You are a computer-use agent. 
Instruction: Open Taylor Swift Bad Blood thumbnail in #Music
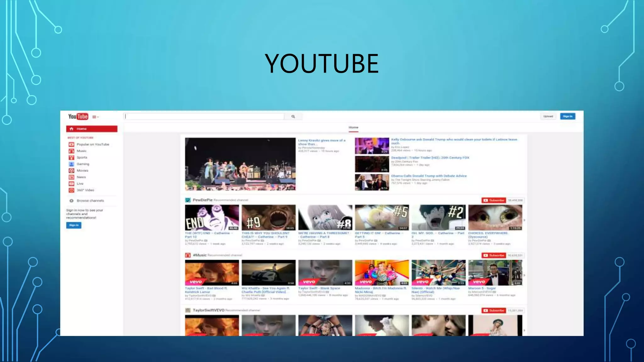[212, 272]
